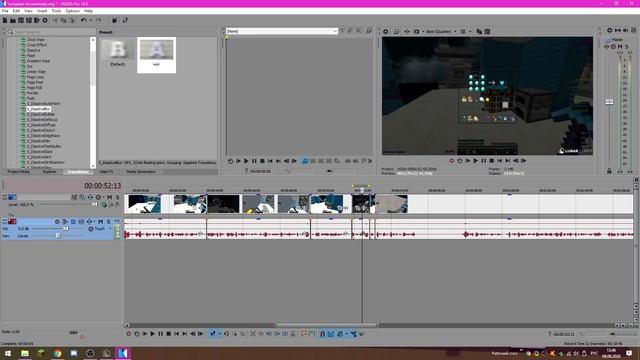Open the Options menu
Viewport: 640px width, 360px height.
point(73,11)
